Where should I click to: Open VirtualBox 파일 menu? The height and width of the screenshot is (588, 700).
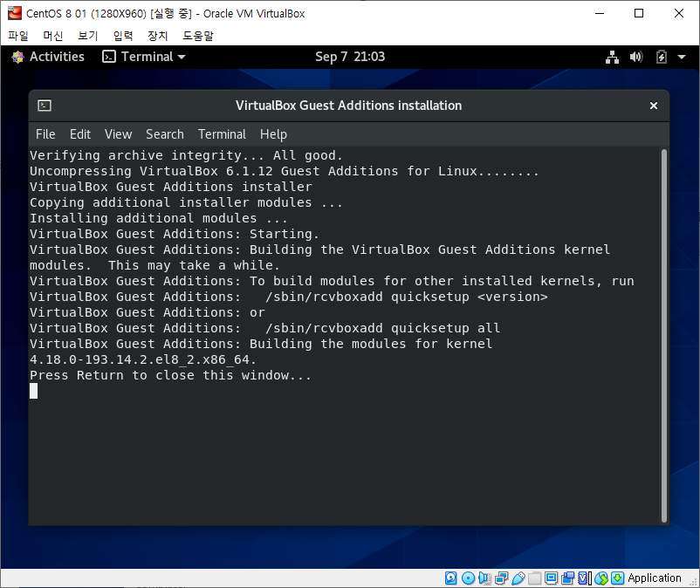(18, 36)
